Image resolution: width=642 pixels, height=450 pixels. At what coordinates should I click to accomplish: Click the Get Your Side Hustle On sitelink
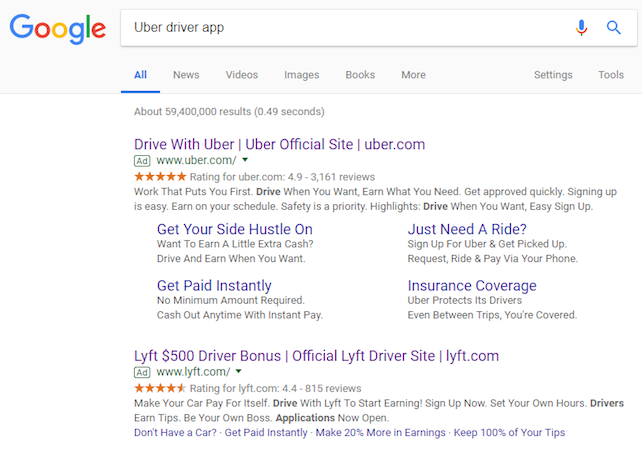tap(234, 229)
